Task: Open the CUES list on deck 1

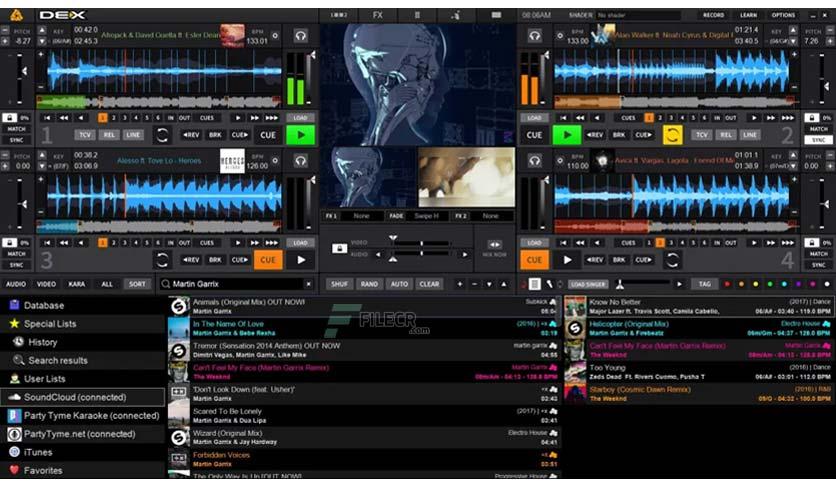Action: click(x=207, y=118)
